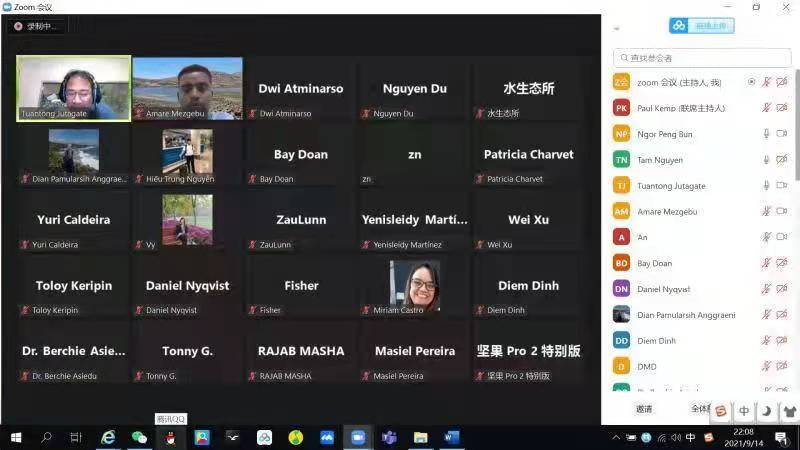This screenshot has width=800, height=450.
Task: Toggle night mode moon icon on IME bar
Action: coord(767,411)
